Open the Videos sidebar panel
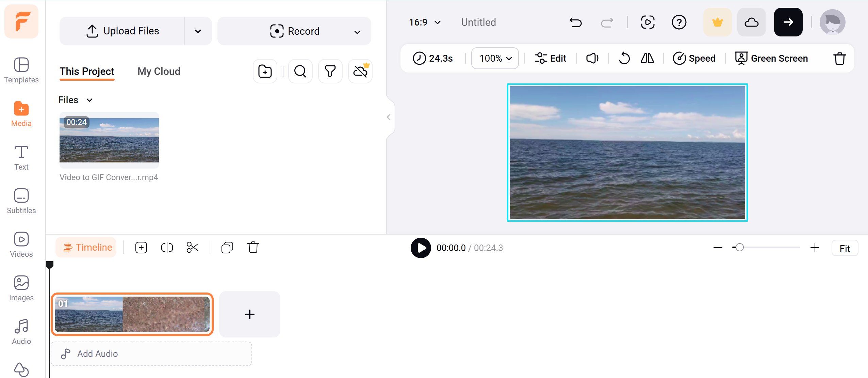 click(21, 245)
